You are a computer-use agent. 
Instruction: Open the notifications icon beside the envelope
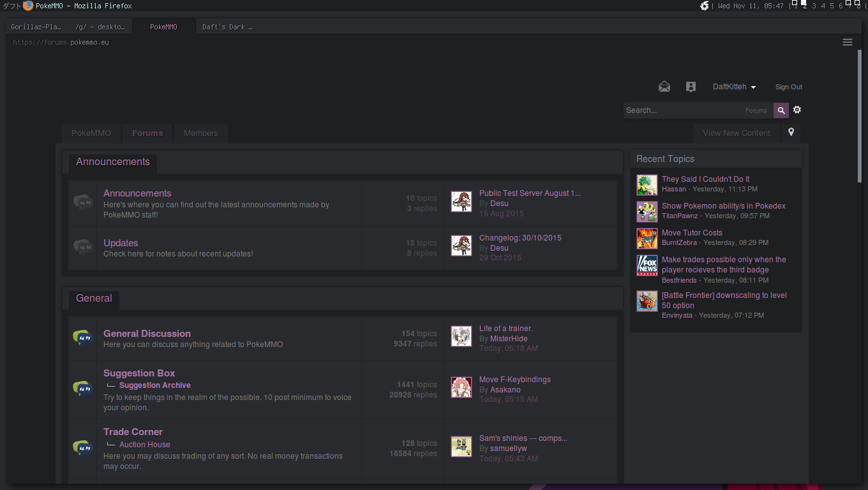tap(691, 87)
